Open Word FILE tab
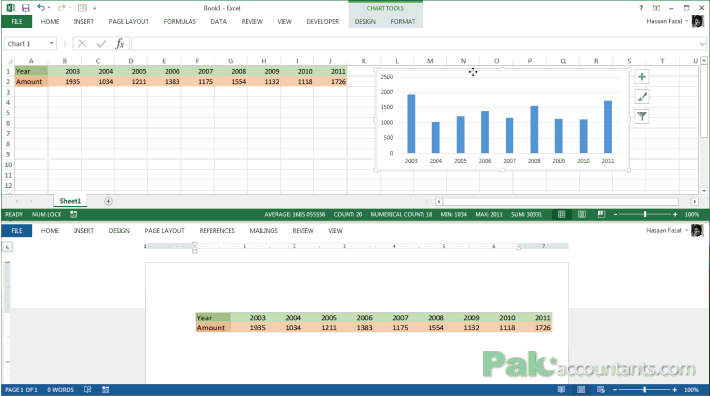This screenshot has height=396, width=710. (x=17, y=230)
